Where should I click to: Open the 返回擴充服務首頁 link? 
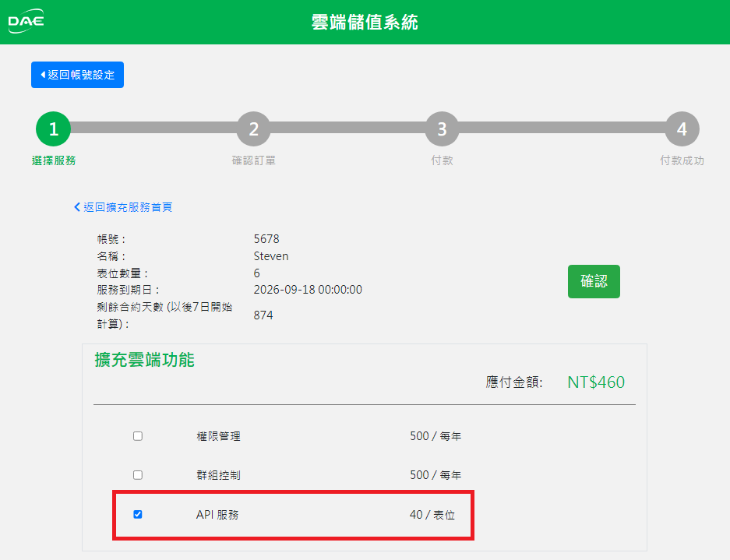click(123, 207)
